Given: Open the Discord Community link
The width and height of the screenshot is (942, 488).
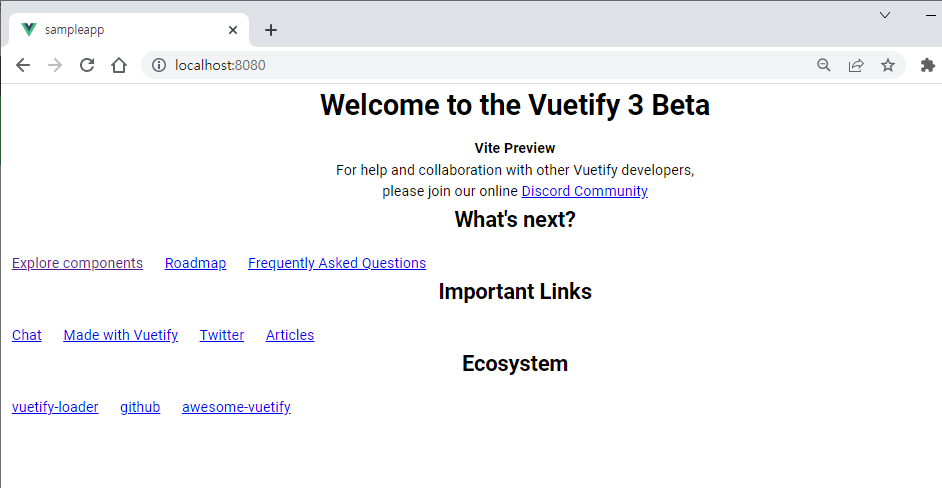Looking at the screenshot, I should [584, 191].
